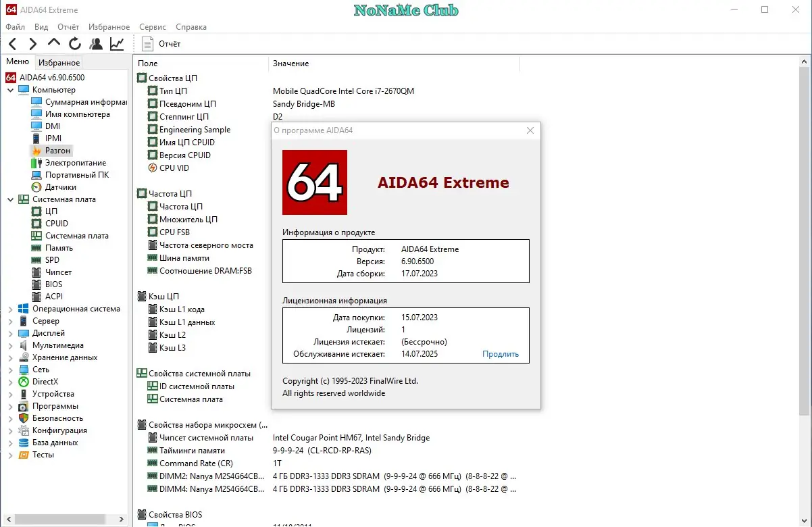The image size is (812, 527).
Task: Click the Forward arrow toolbar icon
Action: (32, 44)
